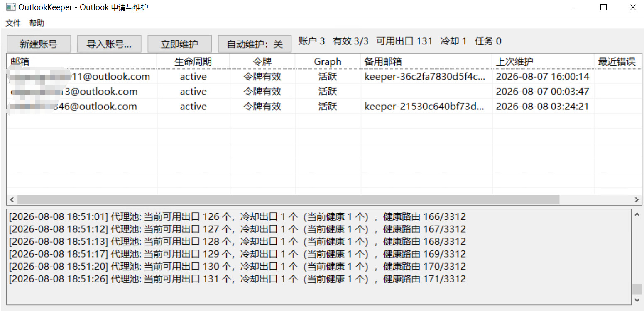
Task: Click the 有效 3/3 status label
Action: (x=351, y=41)
